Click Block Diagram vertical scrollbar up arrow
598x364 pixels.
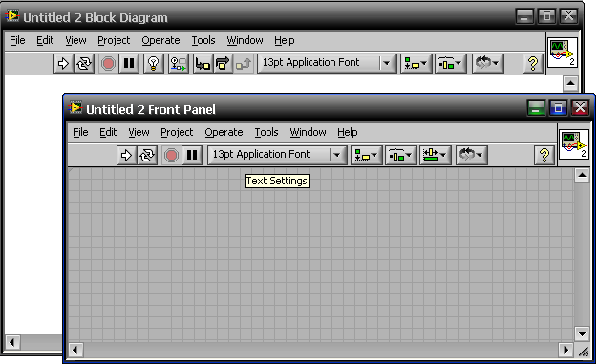(x=570, y=83)
